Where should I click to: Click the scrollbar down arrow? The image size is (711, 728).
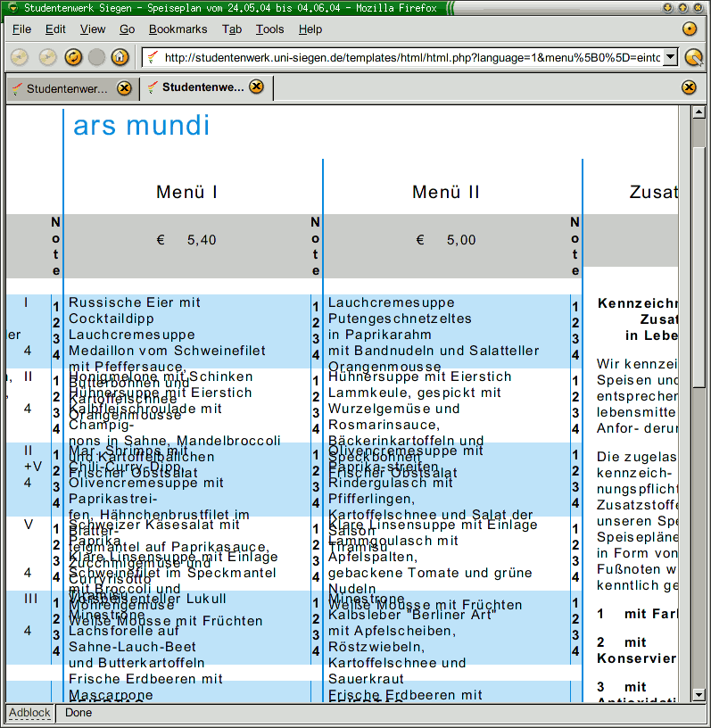(699, 695)
